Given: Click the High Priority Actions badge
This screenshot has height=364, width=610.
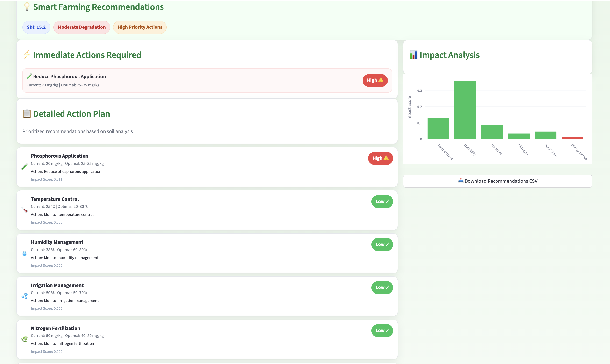Looking at the screenshot, I should click(x=140, y=27).
